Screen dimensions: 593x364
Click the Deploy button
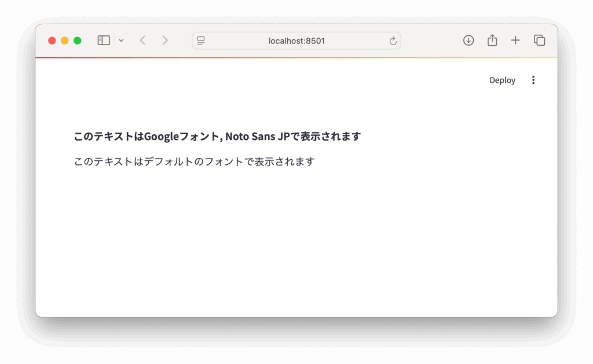[x=502, y=80]
